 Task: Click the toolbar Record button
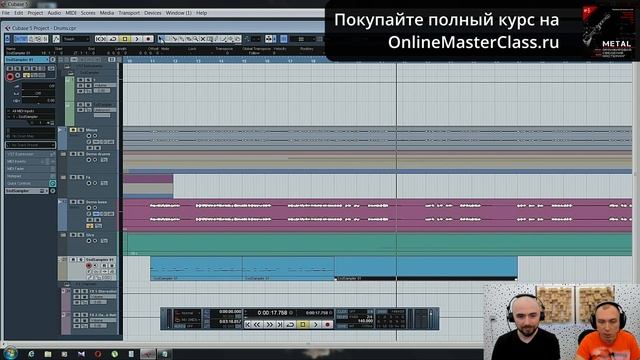[x=148, y=39]
